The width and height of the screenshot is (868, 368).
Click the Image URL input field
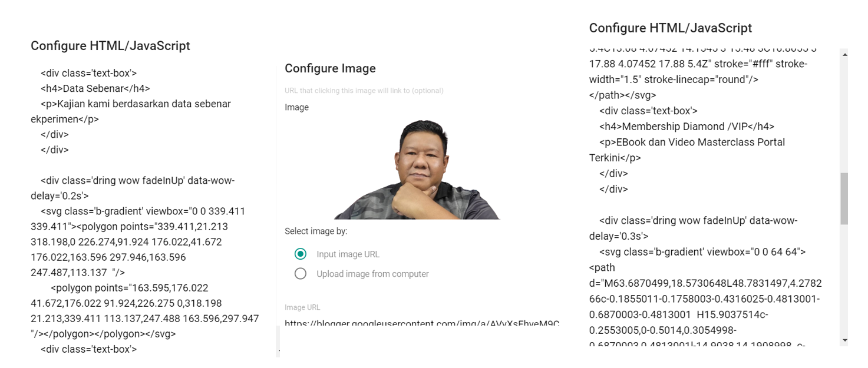click(422, 323)
